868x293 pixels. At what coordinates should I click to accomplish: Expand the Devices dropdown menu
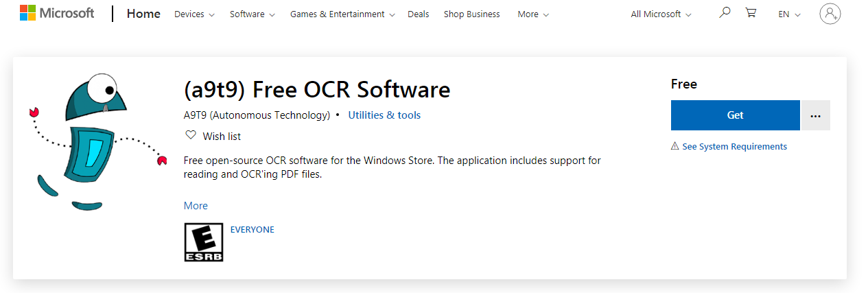coord(194,14)
